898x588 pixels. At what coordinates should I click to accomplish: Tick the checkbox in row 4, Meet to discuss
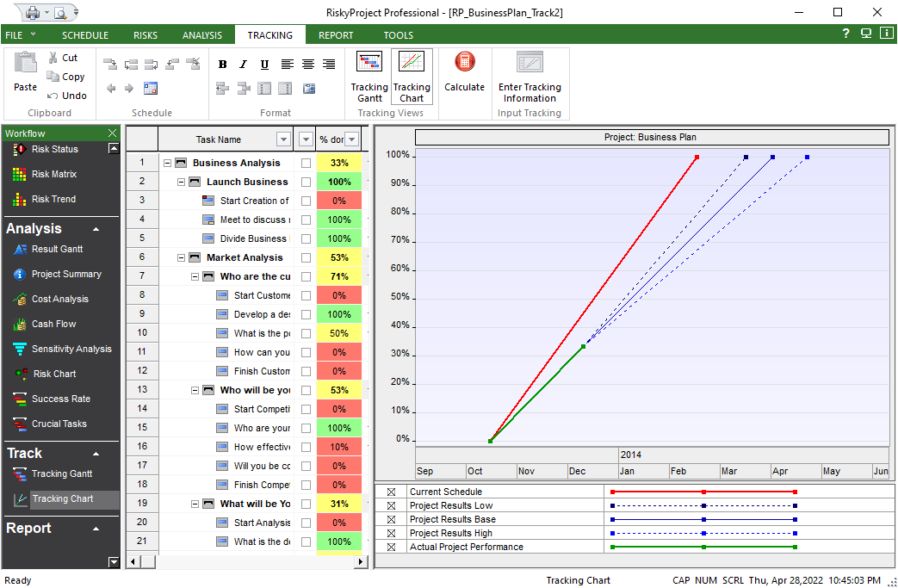coord(306,220)
